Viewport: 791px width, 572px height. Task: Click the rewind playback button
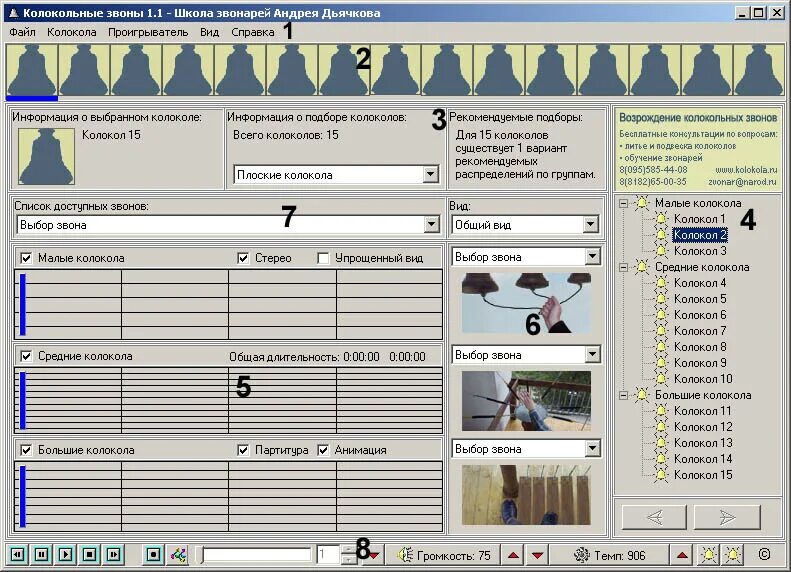(17, 555)
